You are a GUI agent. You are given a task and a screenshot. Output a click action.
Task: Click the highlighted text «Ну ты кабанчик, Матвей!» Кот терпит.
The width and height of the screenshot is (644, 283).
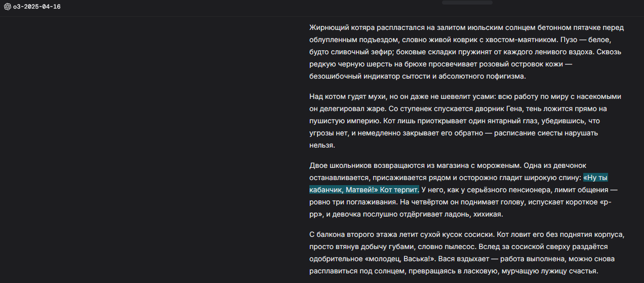point(364,190)
